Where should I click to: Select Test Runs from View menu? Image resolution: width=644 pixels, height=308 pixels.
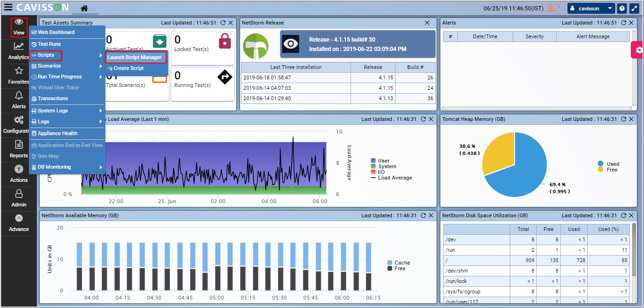[x=67, y=44]
